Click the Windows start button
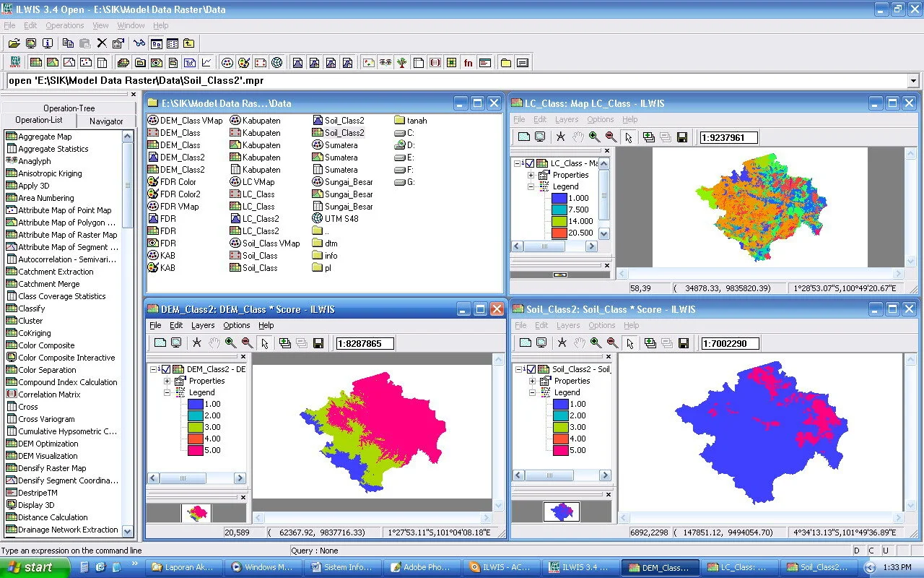924x578 pixels. (x=35, y=567)
